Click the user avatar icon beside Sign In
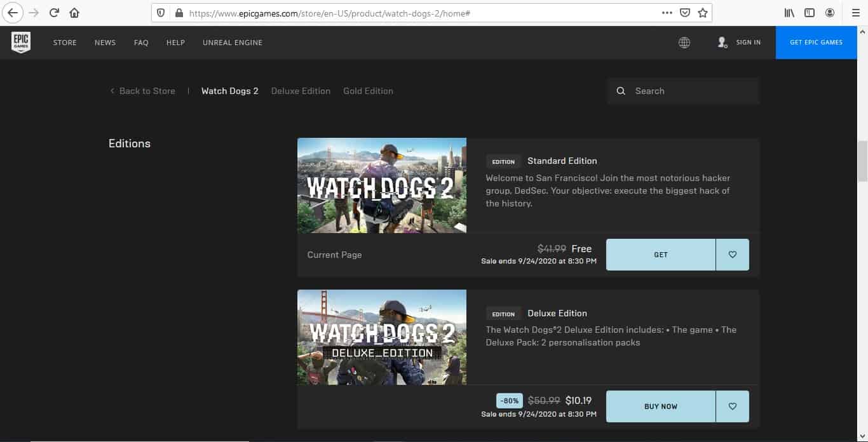Viewport: 868px width, 442px height. coord(722,43)
